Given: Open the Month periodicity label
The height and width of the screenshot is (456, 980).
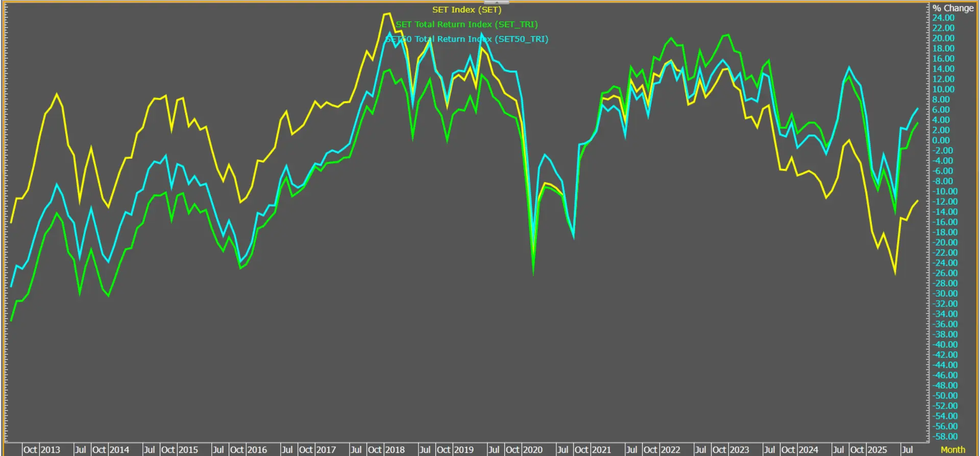Looking at the screenshot, I should click(x=952, y=450).
